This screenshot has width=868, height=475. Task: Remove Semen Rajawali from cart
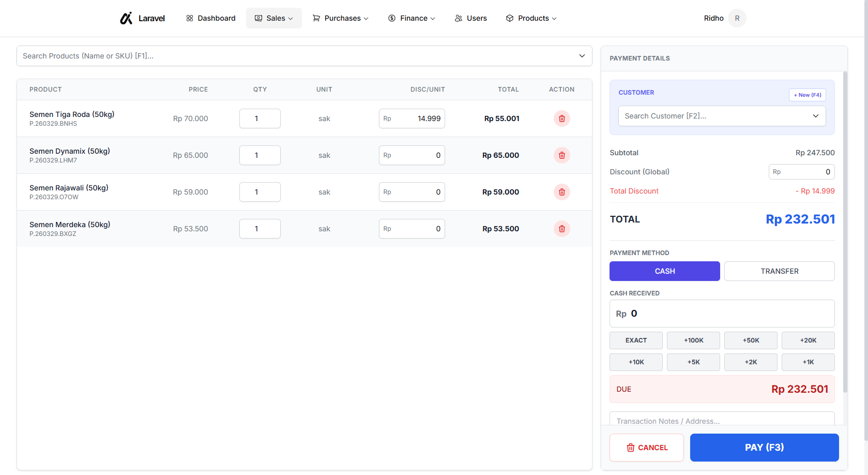(562, 192)
